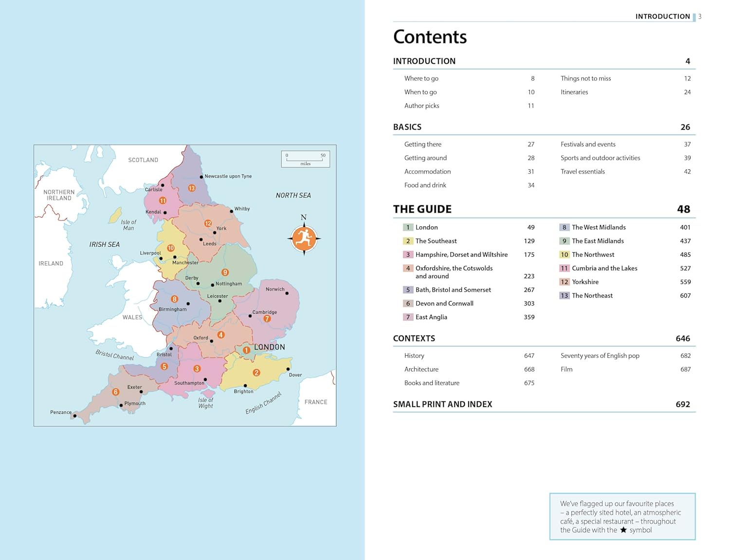Open the CONTEXTS section heading
730x560 pixels.
(x=414, y=339)
